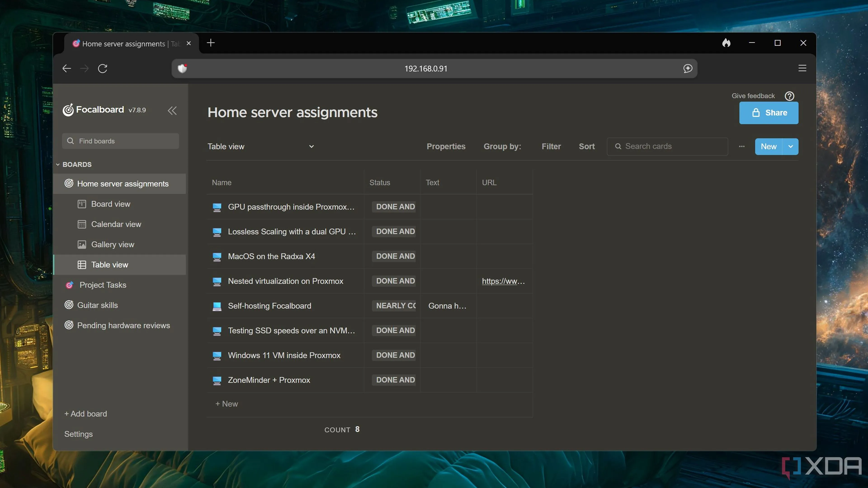This screenshot has height=488, width=868.
Task: Open the Project Tasks board
Action: click(120, 285)
